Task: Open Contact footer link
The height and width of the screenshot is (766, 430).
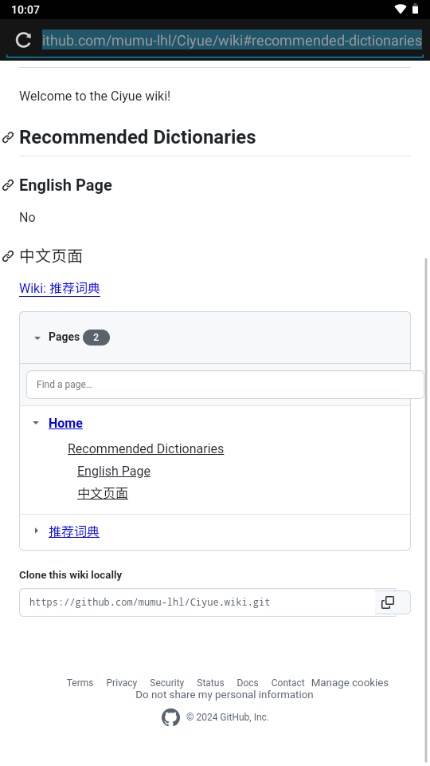Action: pos(288,682)
